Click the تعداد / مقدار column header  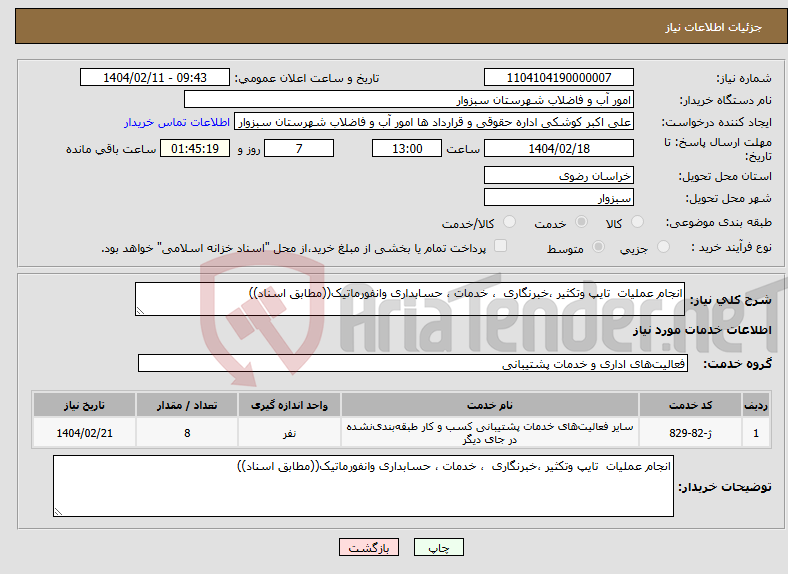click(x=187, y=405)
